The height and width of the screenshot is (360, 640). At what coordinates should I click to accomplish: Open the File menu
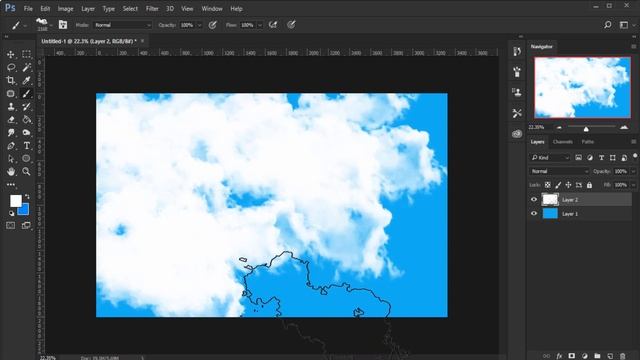28,9
